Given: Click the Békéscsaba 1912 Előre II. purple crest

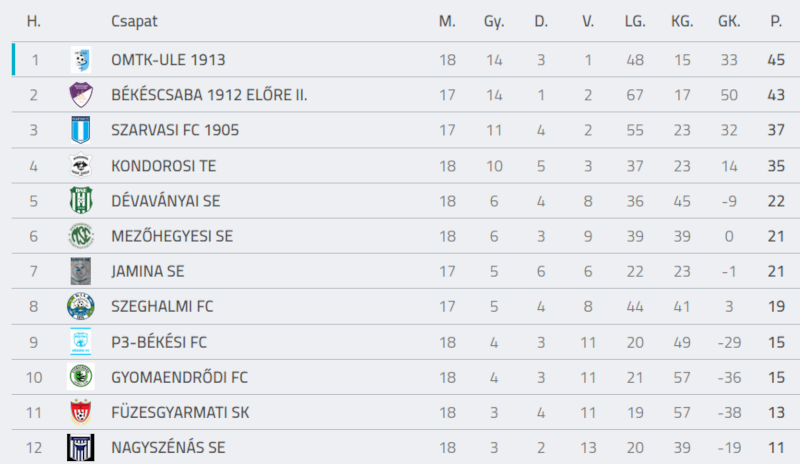Looking at the screenshot, I should pos(81,95).
